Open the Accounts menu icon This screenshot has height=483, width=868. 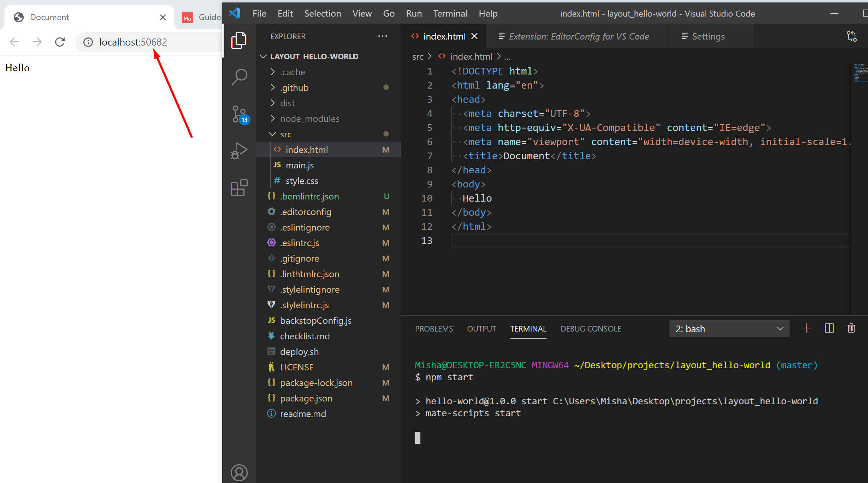click(x=239, y=472)
